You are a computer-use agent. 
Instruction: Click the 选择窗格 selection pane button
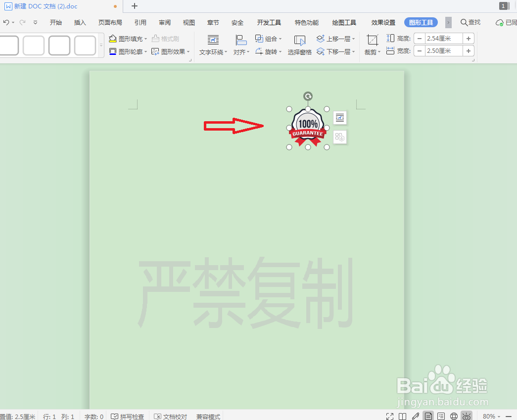(x=299, y=45)
